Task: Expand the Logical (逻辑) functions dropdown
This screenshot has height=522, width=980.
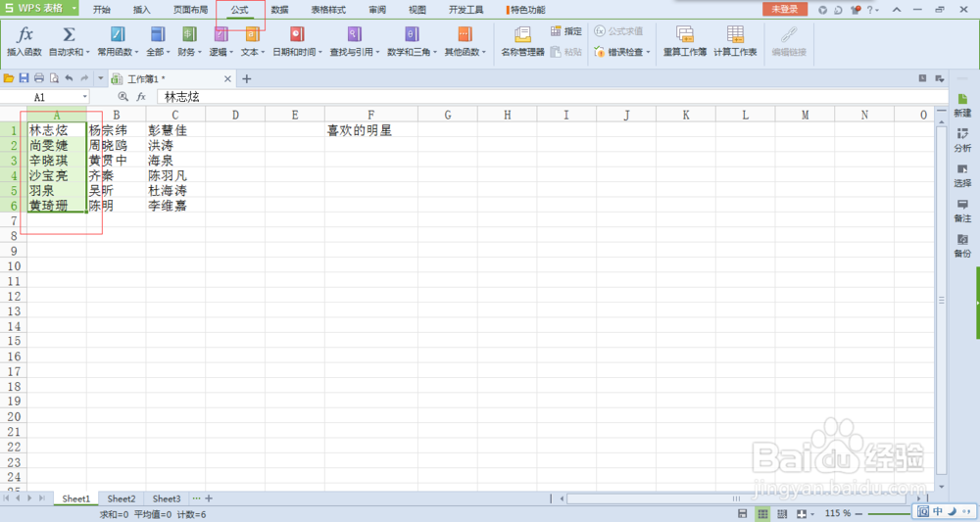Action: [x=231, y=53]
